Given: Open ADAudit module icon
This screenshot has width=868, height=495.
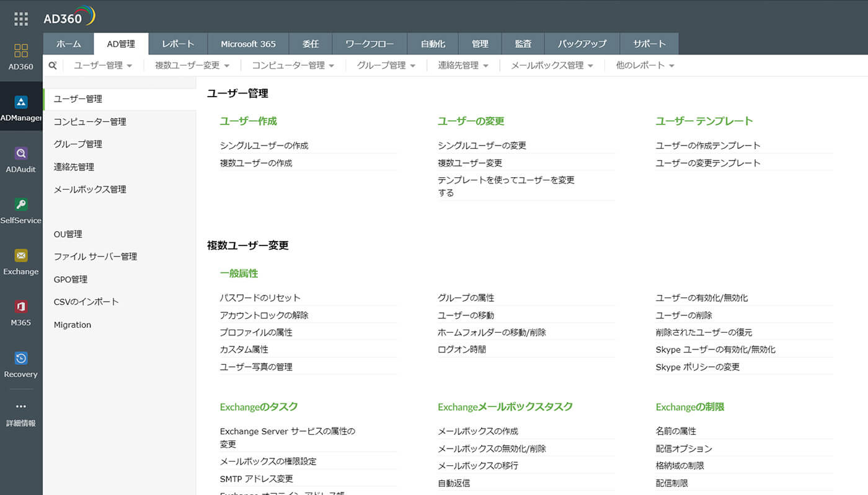Looking at the screenshot, I should [x=21, y=154].
